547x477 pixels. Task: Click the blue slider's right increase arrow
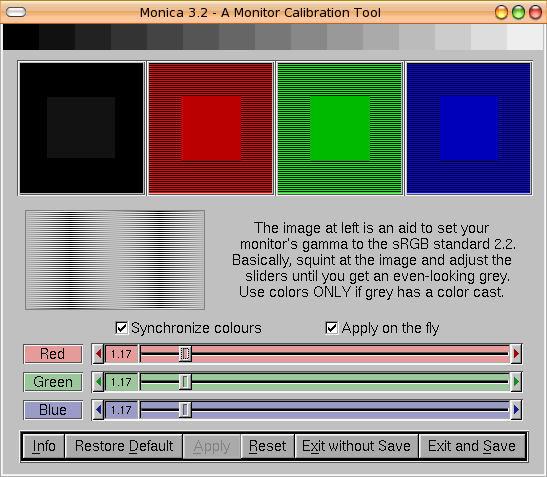516,410
